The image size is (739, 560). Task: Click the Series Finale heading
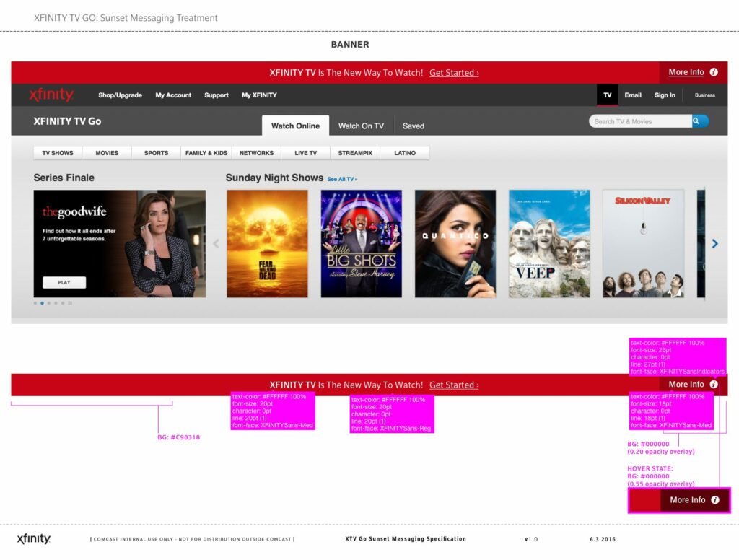(64, 178)
